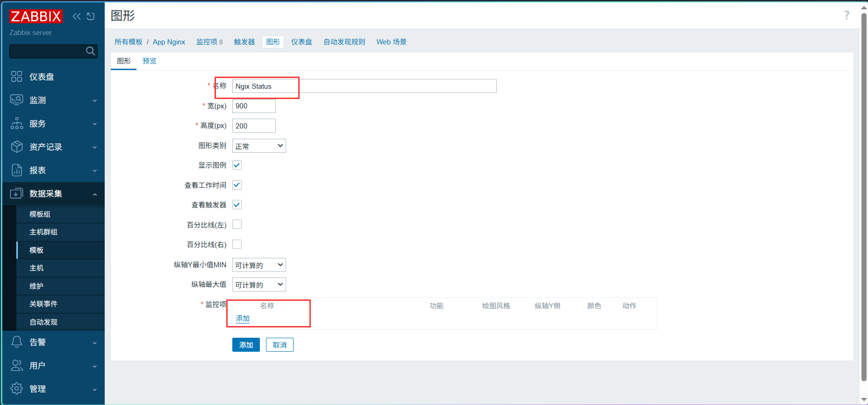The image size is (868, 405).
Task: Open the 触发器 navigation tab
Action: [244, 42]
